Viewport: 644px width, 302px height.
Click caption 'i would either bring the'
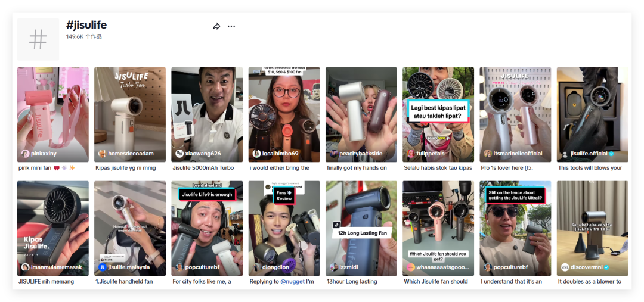pos(279,168)
